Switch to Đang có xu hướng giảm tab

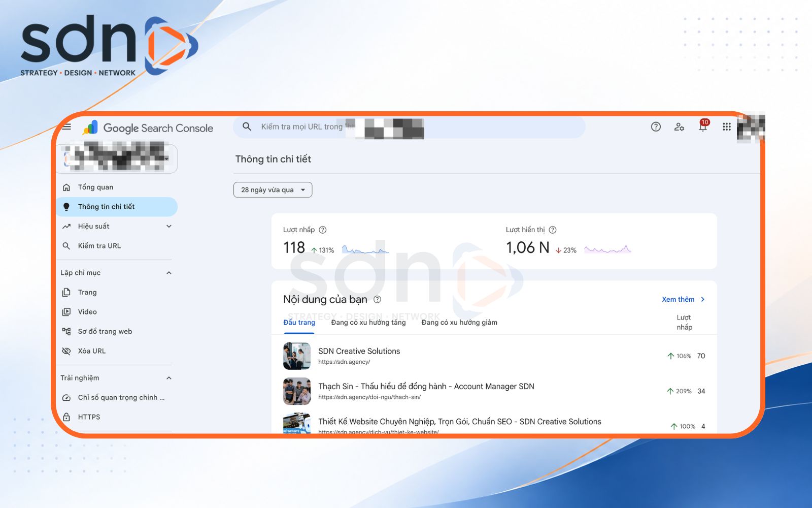[x=459, y=323]
